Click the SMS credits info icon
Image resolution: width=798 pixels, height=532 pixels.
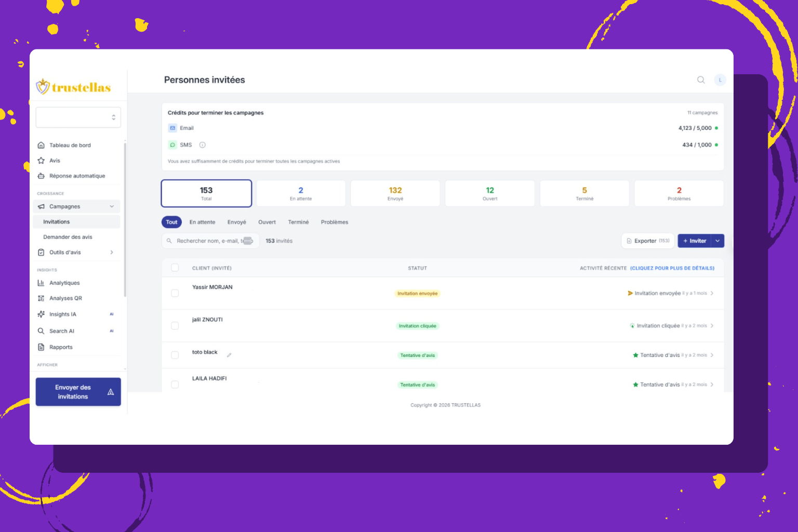(x=203, y=145)
